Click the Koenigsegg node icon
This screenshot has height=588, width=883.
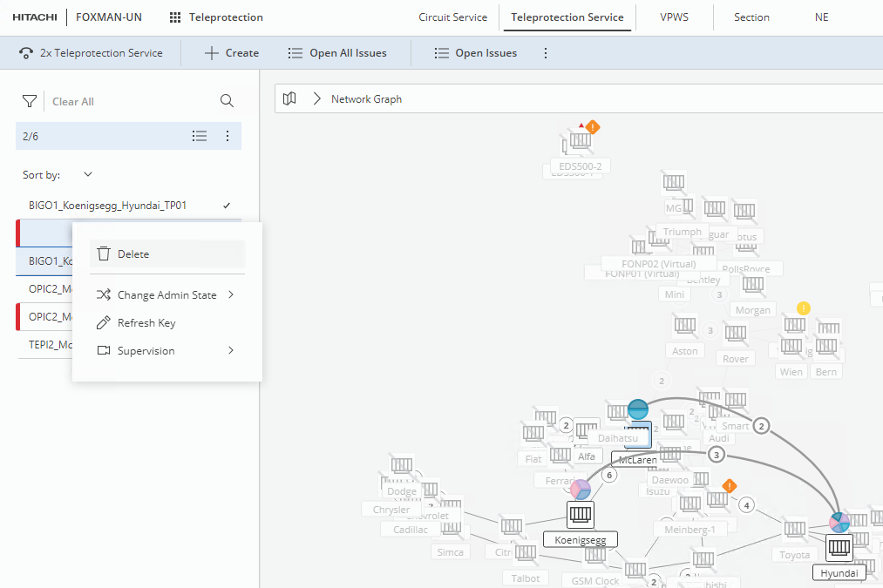pos(581,514)
